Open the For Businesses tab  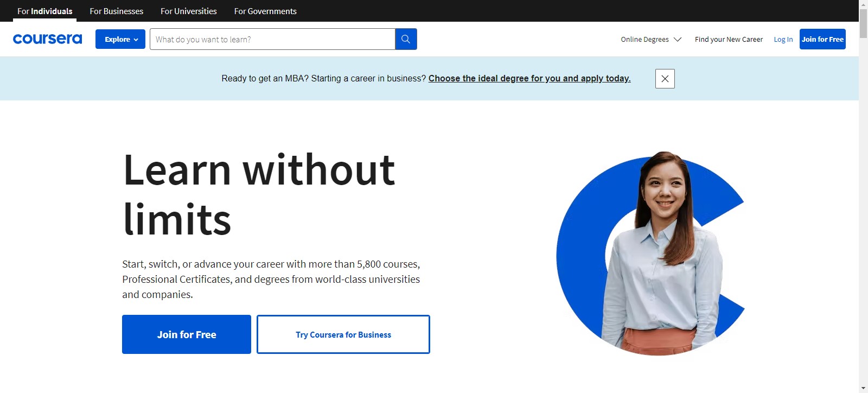click(x=117, y=11)
